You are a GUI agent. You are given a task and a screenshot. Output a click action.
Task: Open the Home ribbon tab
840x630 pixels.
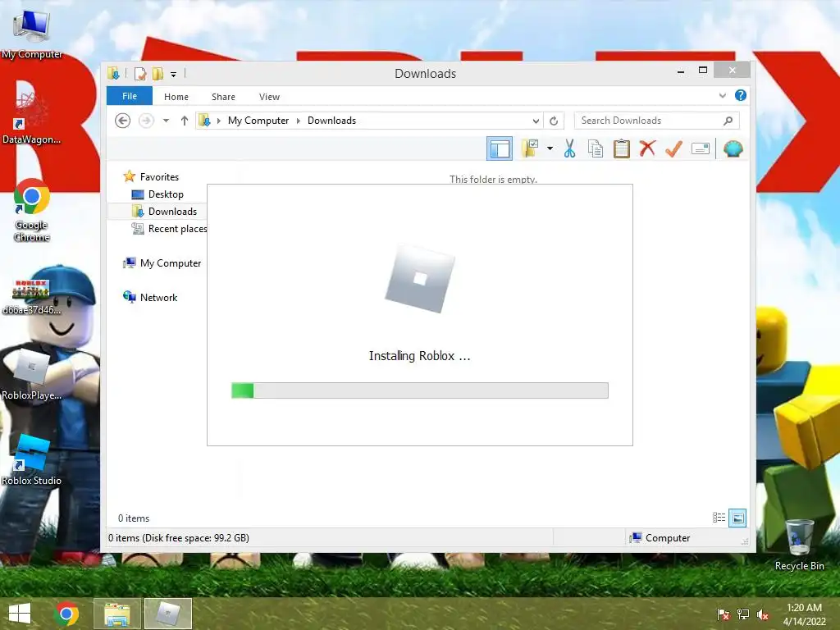tap(176, 97)
